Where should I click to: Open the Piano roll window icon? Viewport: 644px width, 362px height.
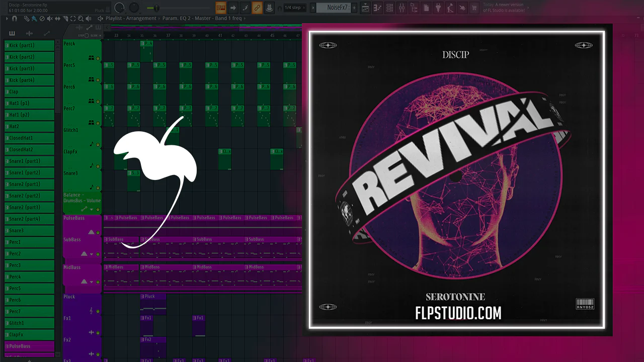coord(377,8)
